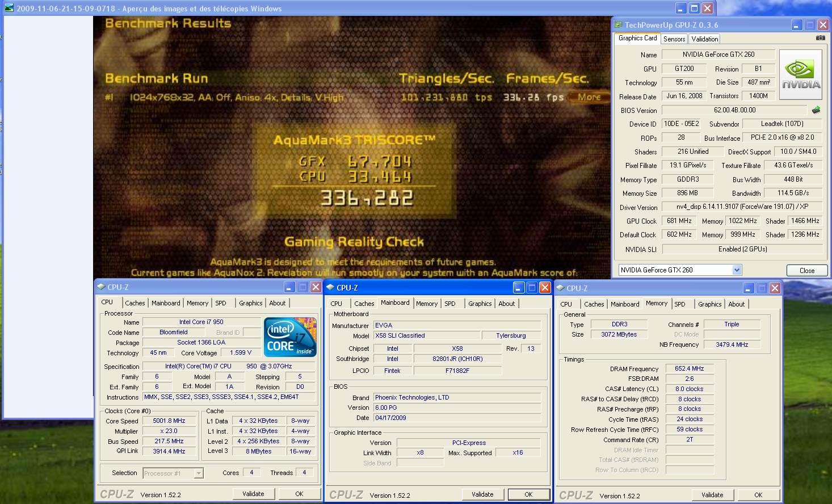The width and height of the screenshot is (832, 504).
Task: Click the Bus Speed value 217.5 MHz
Action: pos(169,441)
